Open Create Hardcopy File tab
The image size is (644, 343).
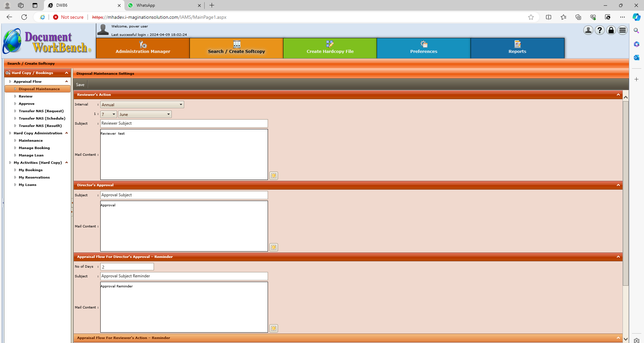pos(330,48)
